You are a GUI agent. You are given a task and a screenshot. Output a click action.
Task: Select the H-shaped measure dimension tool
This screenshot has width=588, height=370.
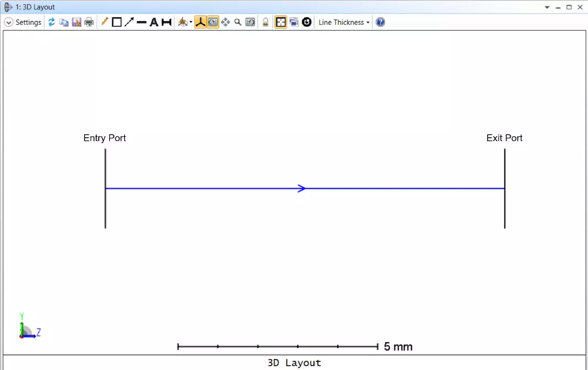(166, 22)
